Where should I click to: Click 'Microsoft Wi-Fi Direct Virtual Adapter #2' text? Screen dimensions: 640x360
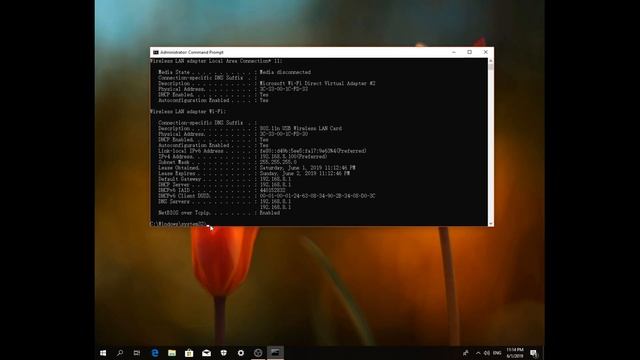point(317,83)
